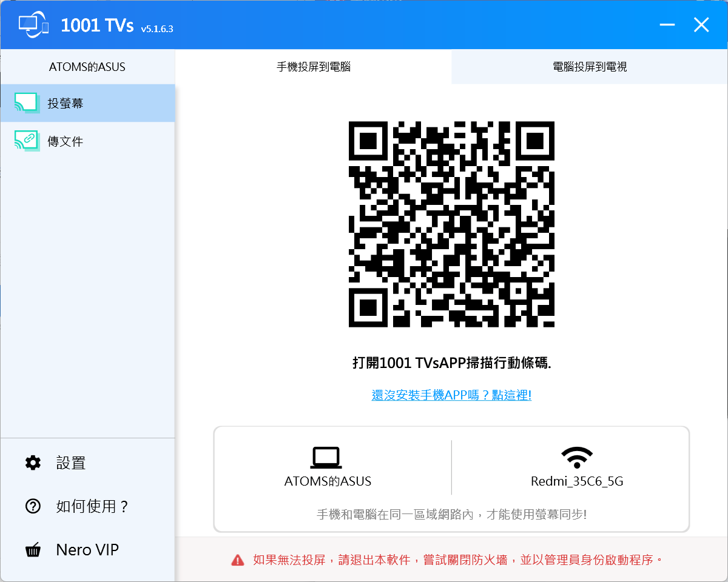Click the QR code image

pos(451,224)
